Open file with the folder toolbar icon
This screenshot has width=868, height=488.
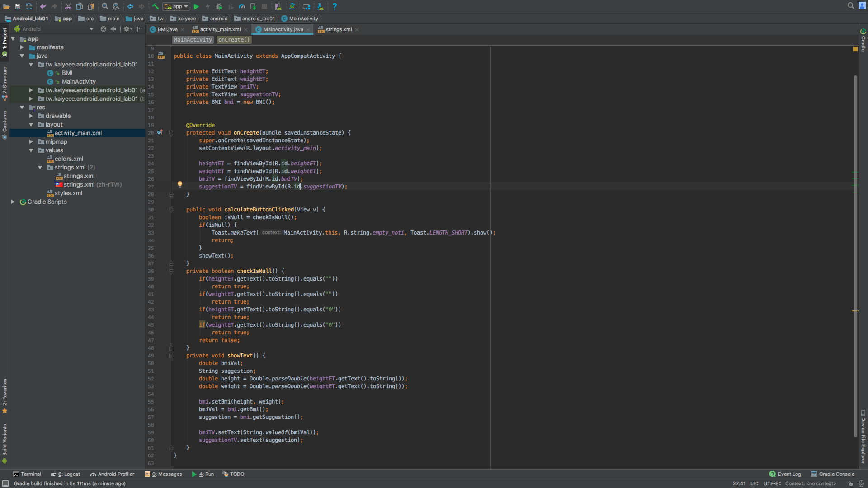[x=6, y=6]
